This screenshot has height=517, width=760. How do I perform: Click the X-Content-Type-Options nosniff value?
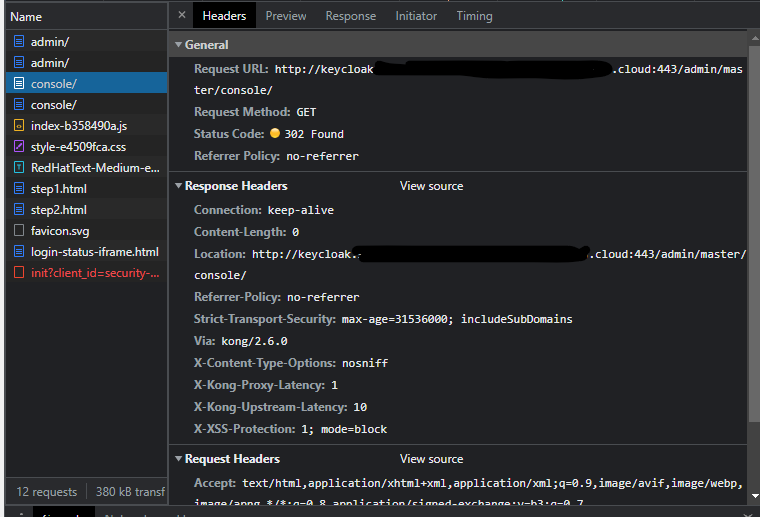[365, 363]
